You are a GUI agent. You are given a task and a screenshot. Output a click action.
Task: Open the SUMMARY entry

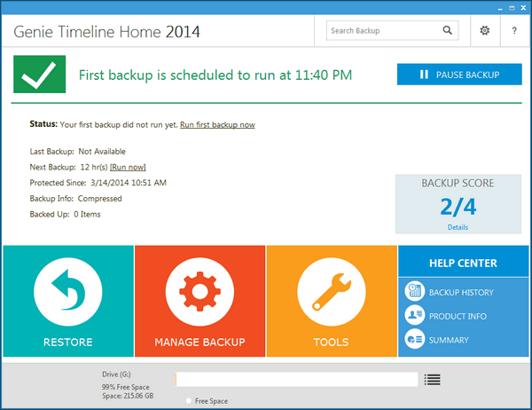pos(449,340)
